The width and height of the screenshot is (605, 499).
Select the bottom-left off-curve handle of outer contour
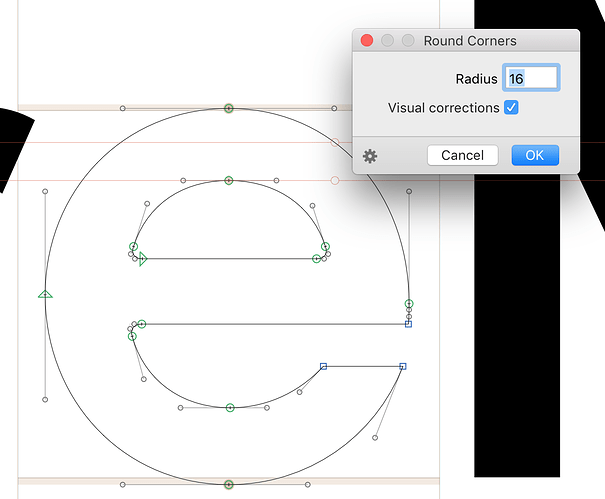click(x=45, y=399)
